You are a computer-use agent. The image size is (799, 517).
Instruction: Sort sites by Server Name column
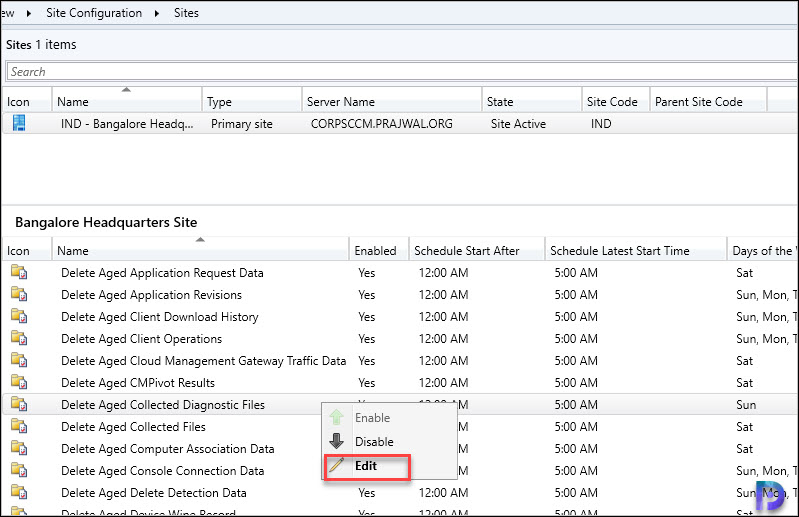(391, 101)
